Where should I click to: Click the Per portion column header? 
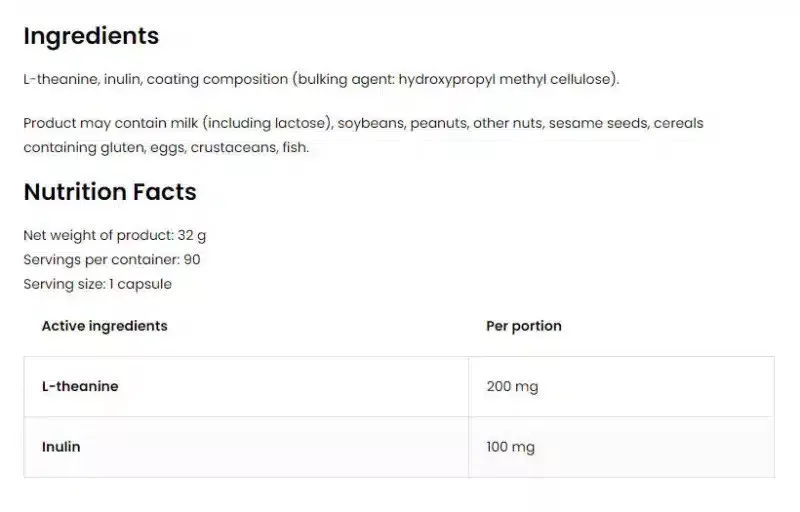[523, 326]
